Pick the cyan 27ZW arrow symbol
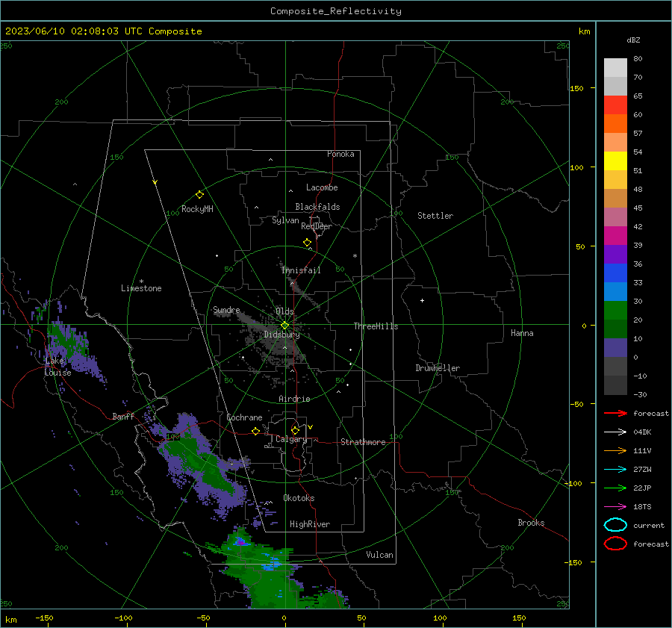This screenshot has width=672, height=628. 615,470
